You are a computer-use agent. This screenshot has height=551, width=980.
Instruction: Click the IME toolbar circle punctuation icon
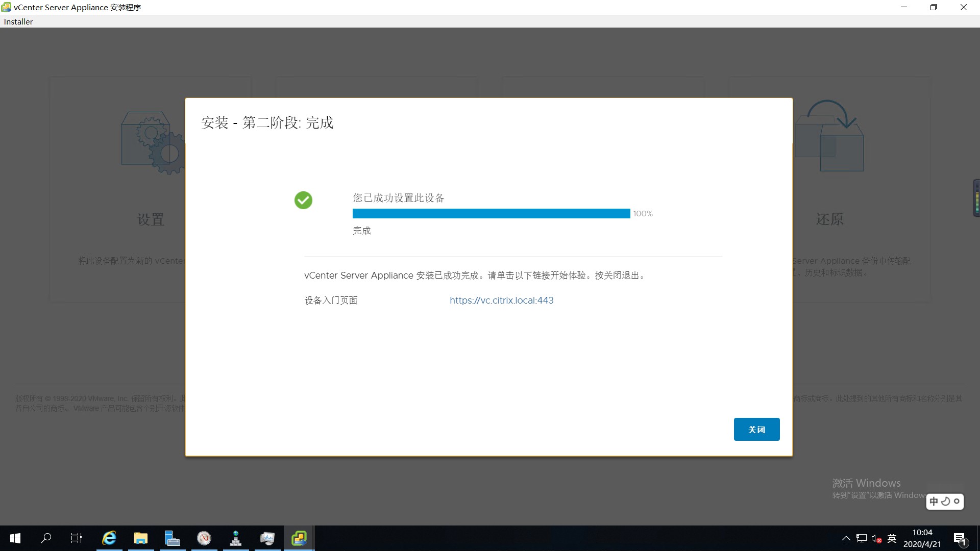click(x=957, y=502)
